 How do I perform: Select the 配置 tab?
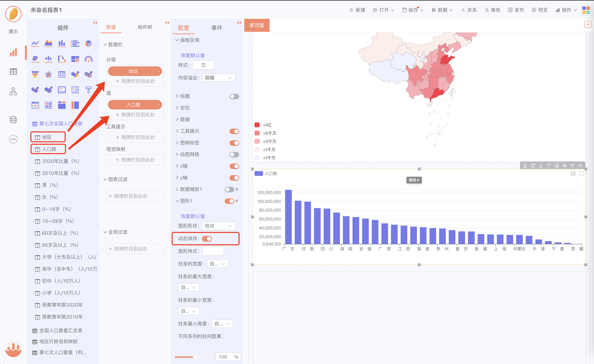[x=183, y=28]
